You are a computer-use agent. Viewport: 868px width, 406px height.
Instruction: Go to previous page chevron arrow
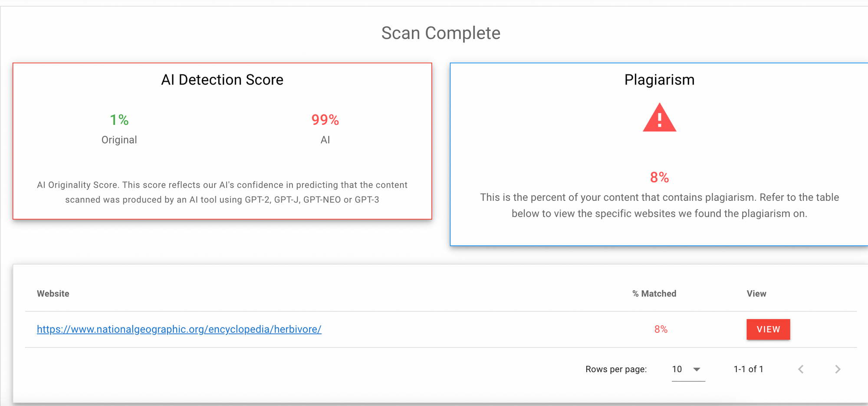pyautogui.click(x=801, y=369)
